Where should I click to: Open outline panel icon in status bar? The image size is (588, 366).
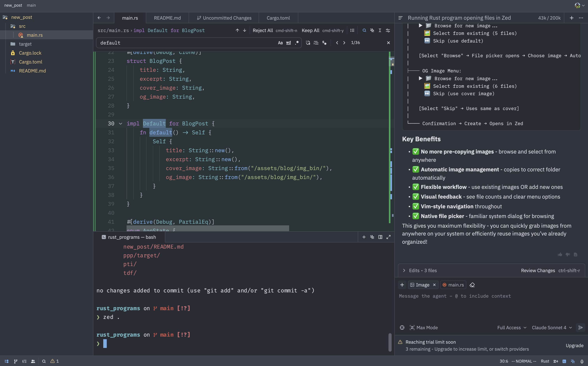click(24, 361)
